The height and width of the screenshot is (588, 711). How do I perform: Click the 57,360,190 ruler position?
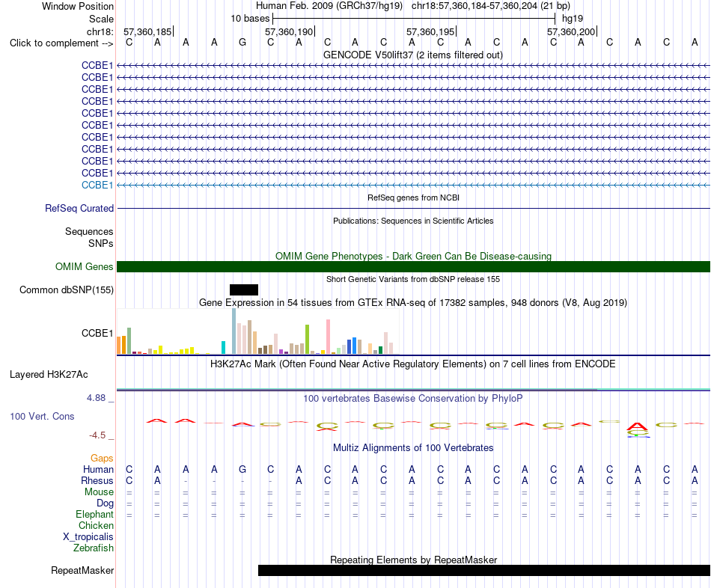tap(289, 31)
